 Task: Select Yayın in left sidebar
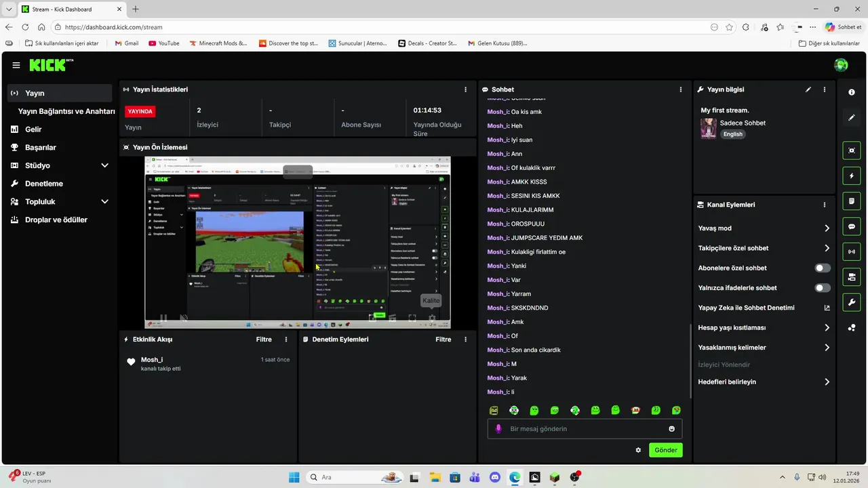coord(60,93)
